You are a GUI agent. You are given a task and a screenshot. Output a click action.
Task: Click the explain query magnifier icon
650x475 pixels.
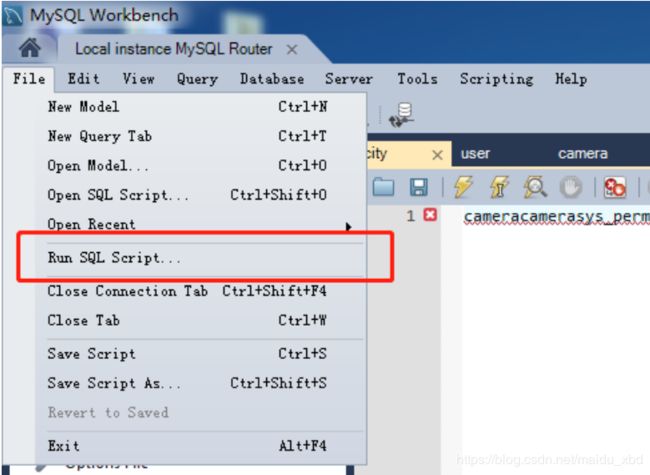535,187
